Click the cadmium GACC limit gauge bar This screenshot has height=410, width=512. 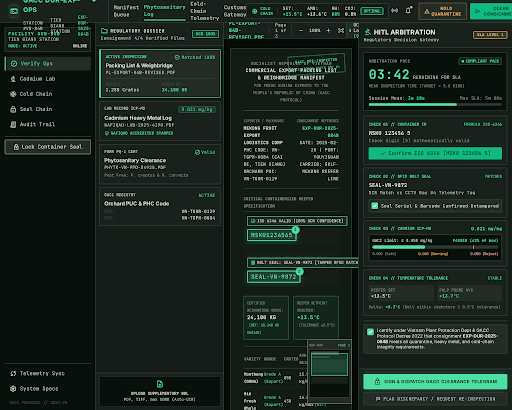point(435,247)
